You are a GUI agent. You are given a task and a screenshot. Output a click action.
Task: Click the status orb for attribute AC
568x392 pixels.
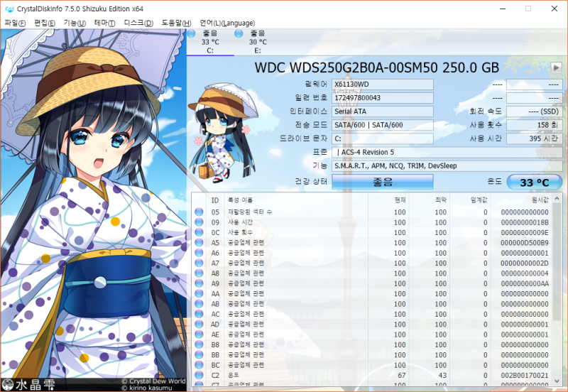[x=199, y=314]
